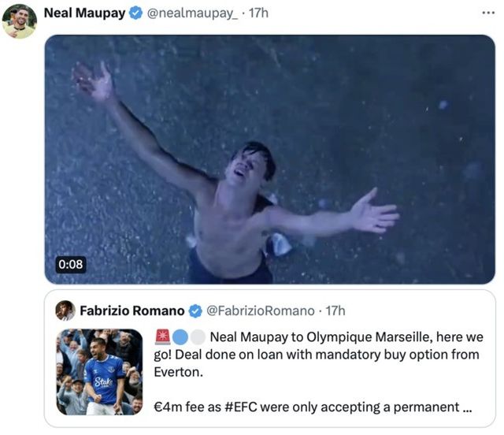The width and height of the screenshot is (504, 435).
Task: Click the white circle emoji in the quoted tweet
Action: pyautogui.click(x=198, y=336)
